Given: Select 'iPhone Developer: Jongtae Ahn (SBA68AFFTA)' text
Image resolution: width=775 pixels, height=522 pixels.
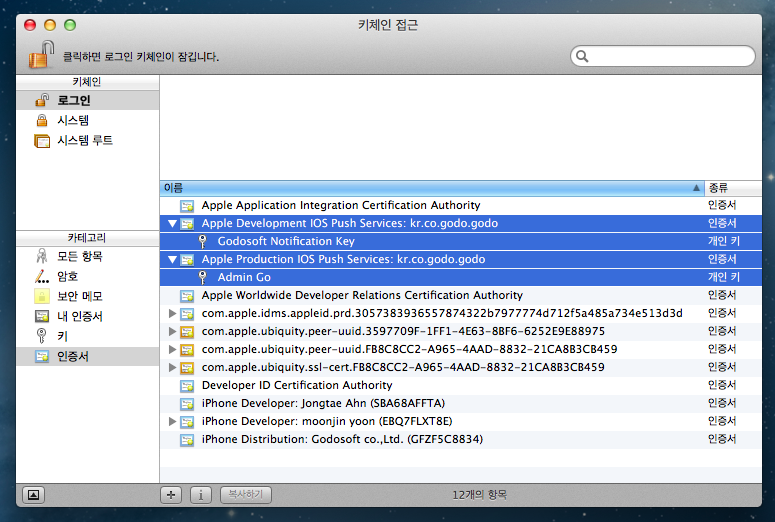Looking at the screenshot, I should 323,403.
